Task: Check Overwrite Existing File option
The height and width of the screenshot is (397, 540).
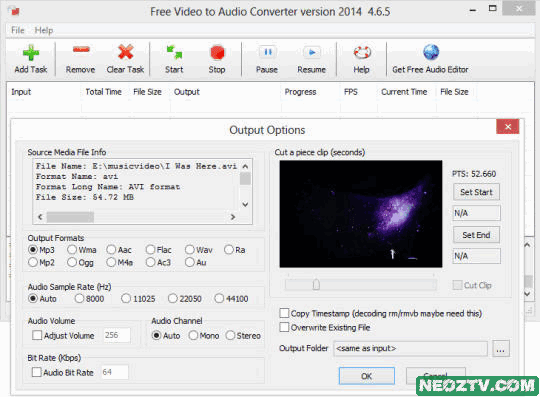Action: (284, 327)
